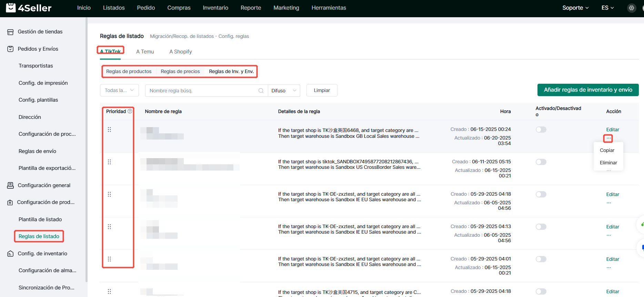Open the ES language selector

tap(607, 8)
